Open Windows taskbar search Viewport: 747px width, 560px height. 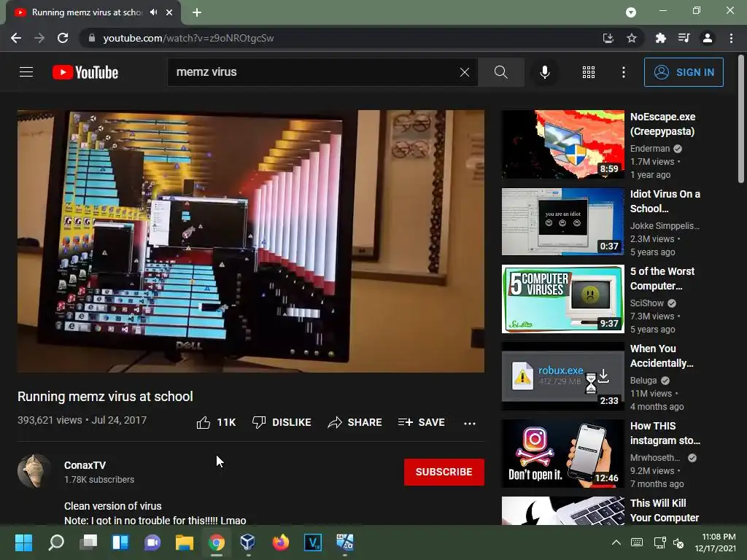56,542
